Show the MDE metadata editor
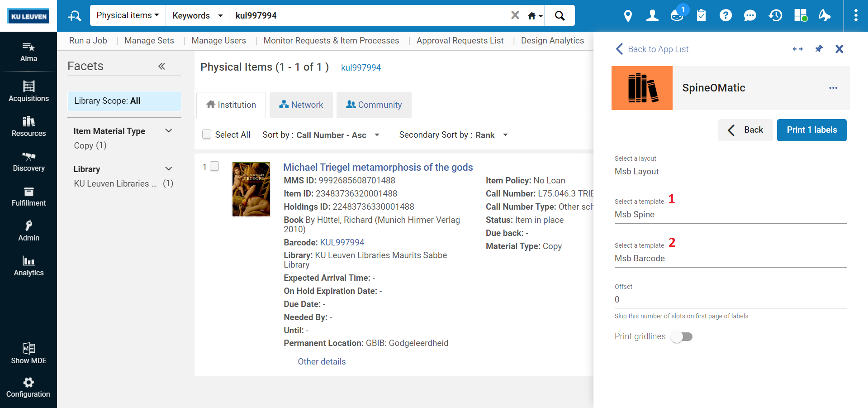Viewport: 868px width, 408px height. coord(28,354)
